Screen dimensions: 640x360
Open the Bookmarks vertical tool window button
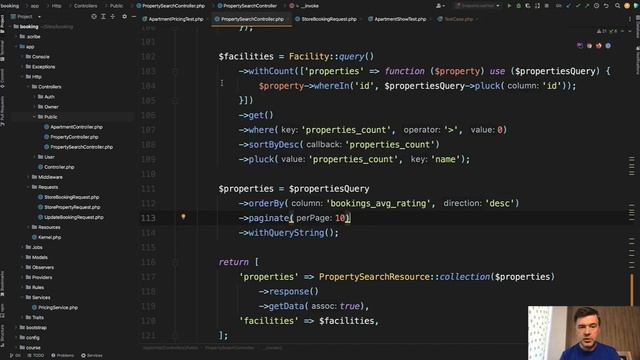pos(2,284)
